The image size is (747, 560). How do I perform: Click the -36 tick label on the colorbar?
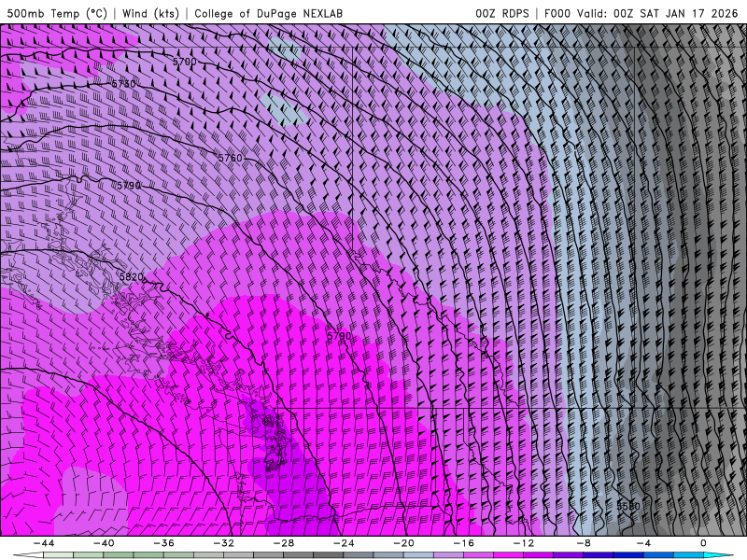point(164,543)
